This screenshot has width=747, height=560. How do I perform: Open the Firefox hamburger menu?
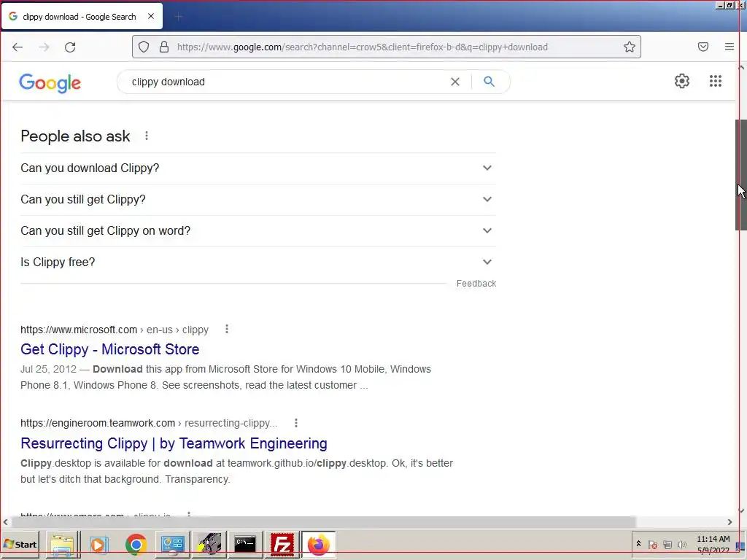click(729, 47)
